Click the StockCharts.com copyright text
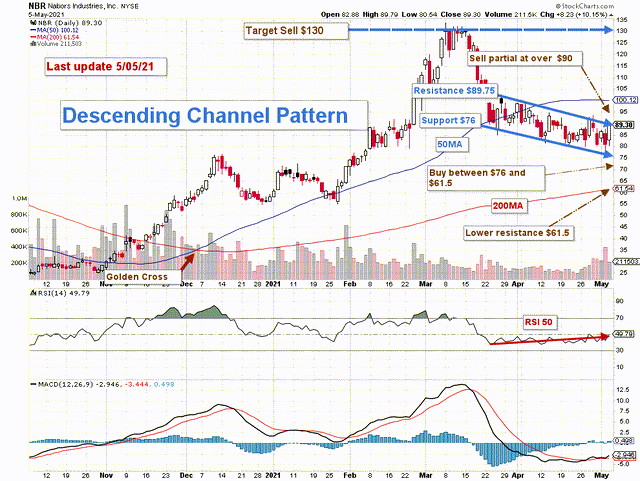Viewport: 640px width, 481px height. click(x=585, y=6)
